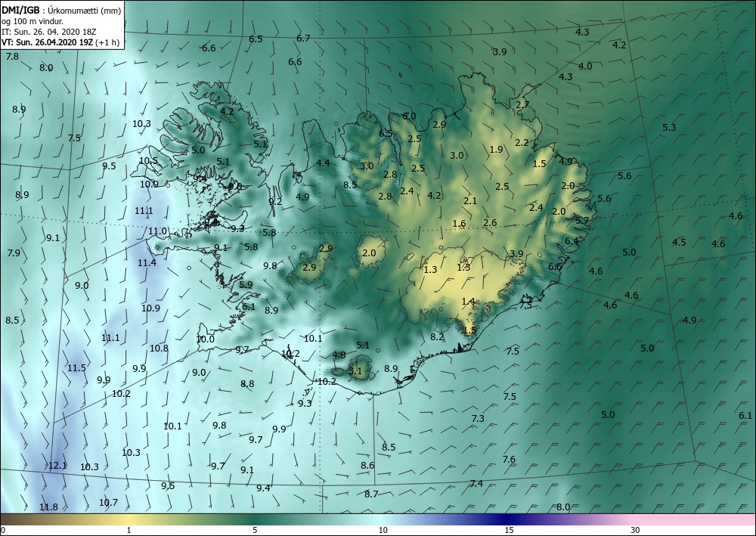Click the 2.7 value on the map
The image size is (756, 536).
[522, 105]
